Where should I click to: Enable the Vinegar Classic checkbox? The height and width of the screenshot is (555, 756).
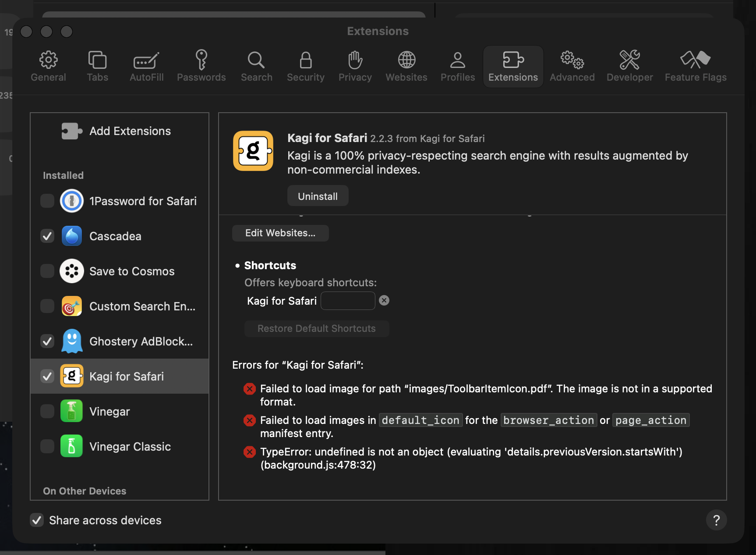pyautogui.click(x=47, y=446)
